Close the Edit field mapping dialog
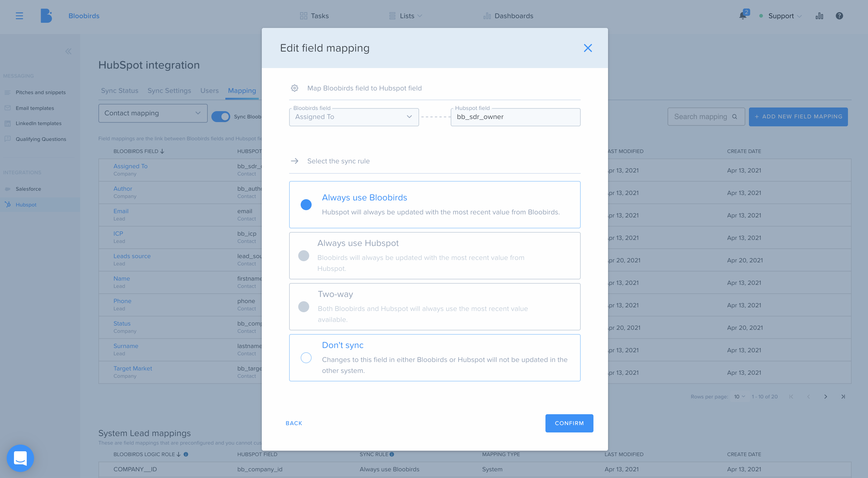Screen dimensions: 868x478 click(x=588, y=48)
